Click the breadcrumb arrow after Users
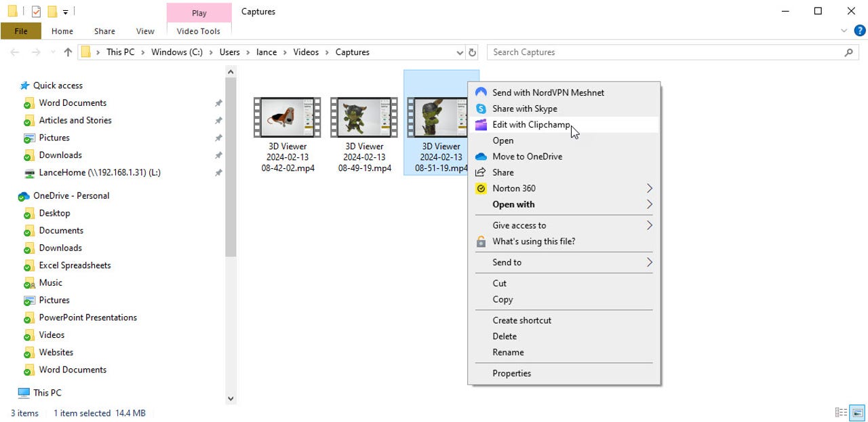Screen dimensions: 868x422 tap(248, 52)
